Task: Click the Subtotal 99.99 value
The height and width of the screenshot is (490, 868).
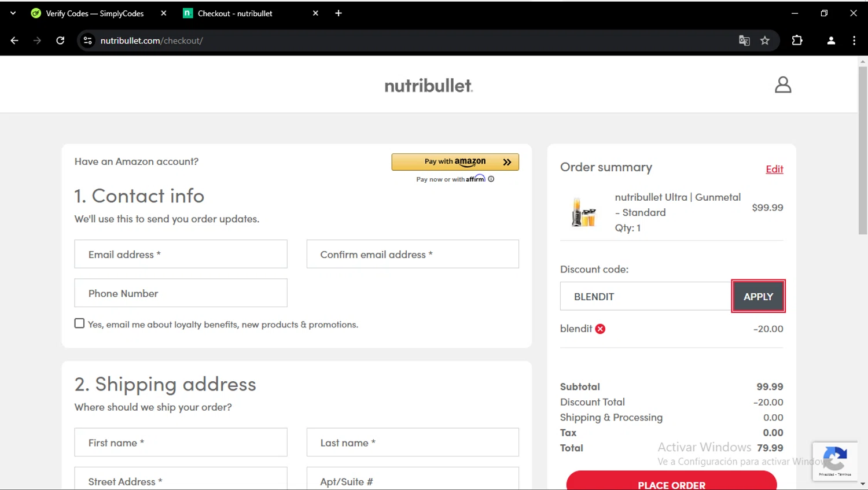Action: 770,386
